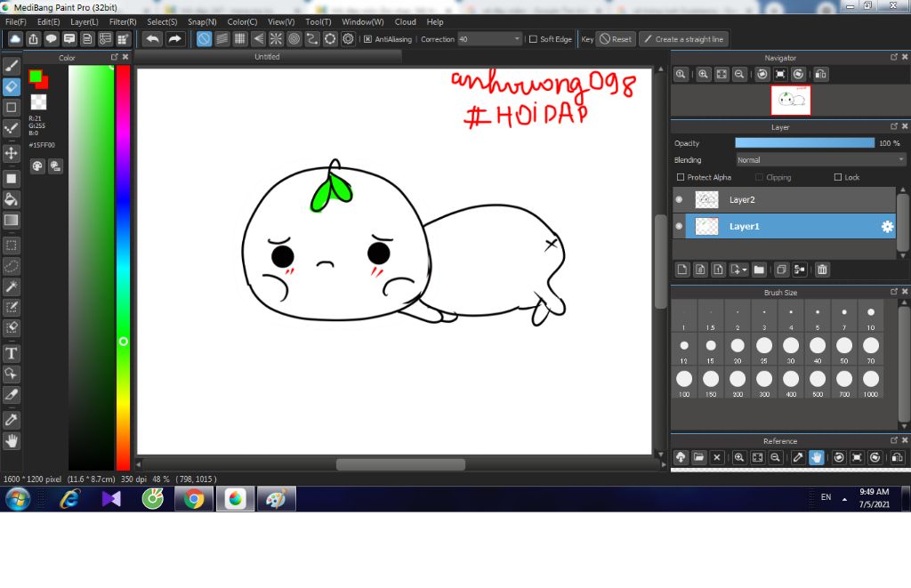The height and width of the screenshot is (588, 911).
Task: Click the transparent color swatch
Action: coord(38,102)
